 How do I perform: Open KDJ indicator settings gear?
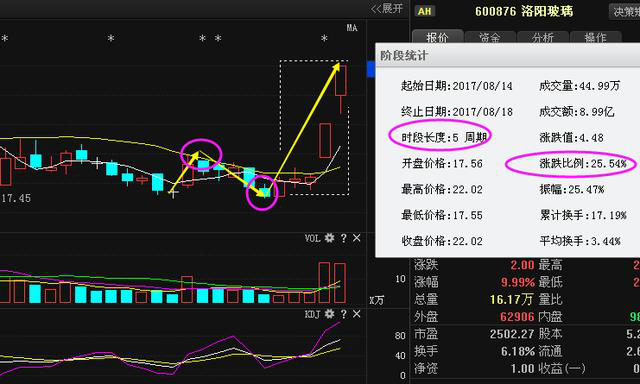tap(329, 314)
